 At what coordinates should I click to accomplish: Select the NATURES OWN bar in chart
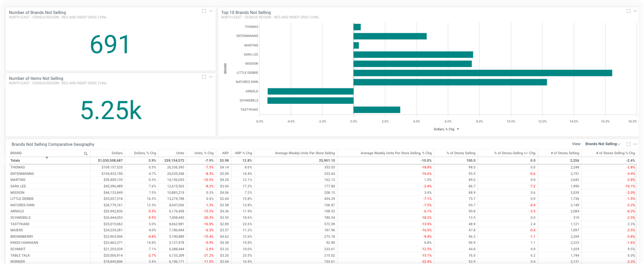450,82
